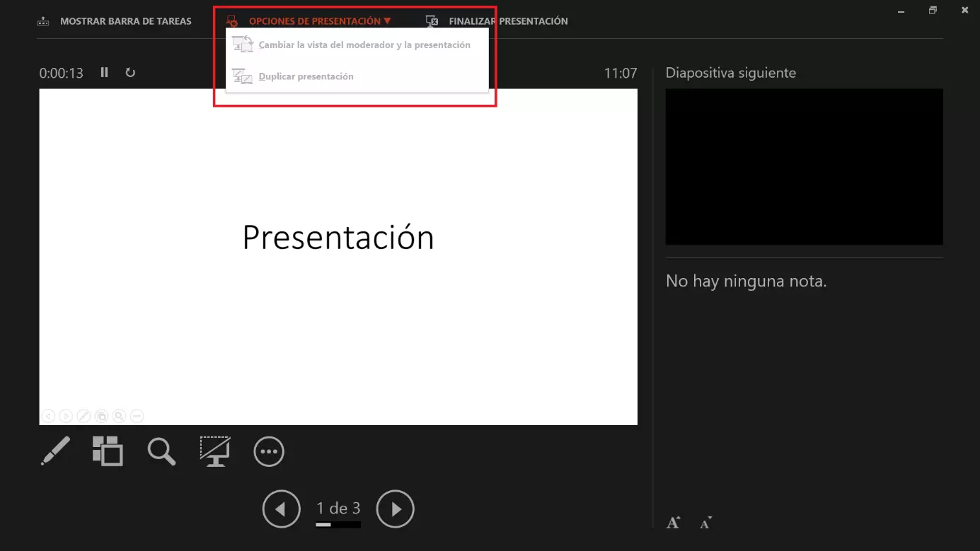Click the current slide preview Presentación

338,257
